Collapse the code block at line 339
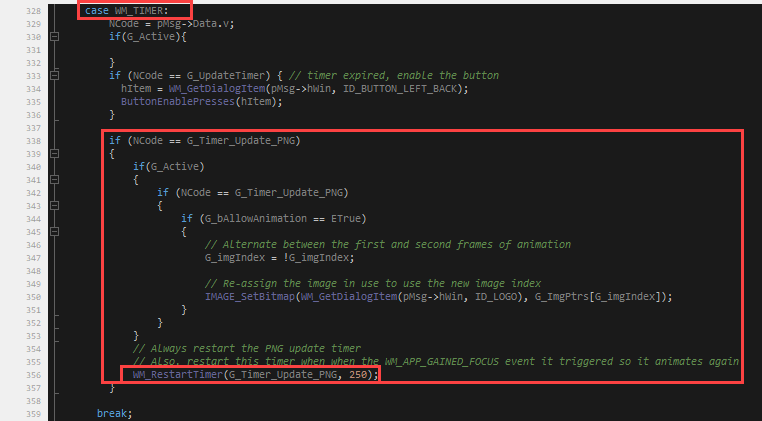Screen dimensions: 762x421 click(x=54, y=154)
